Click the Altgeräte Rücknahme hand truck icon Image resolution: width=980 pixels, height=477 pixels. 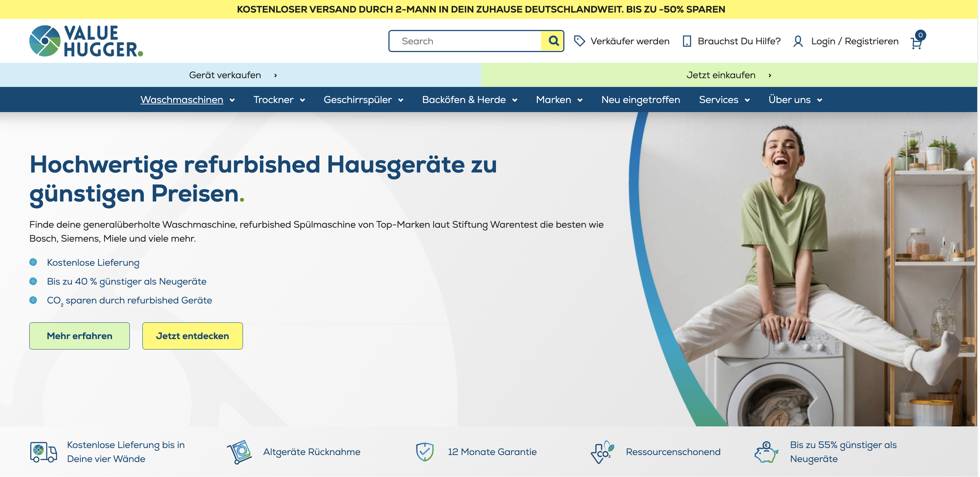click(x=240, y=452)
